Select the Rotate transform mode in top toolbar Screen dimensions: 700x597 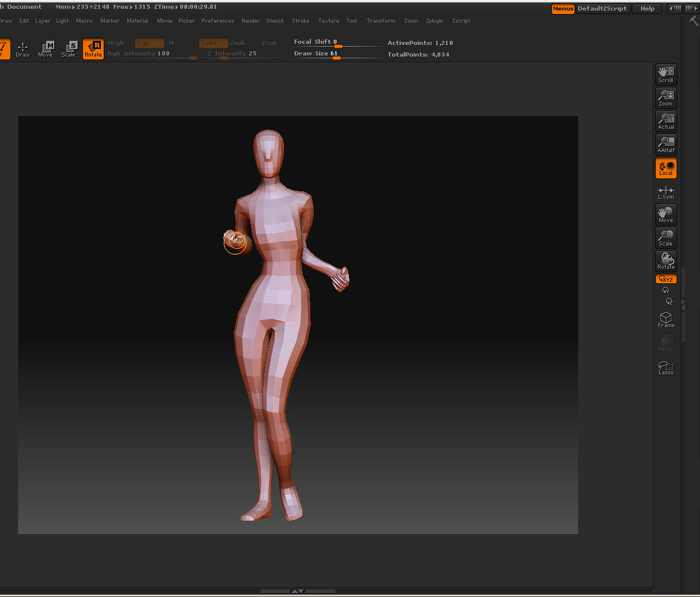click(x=93, y=49)
